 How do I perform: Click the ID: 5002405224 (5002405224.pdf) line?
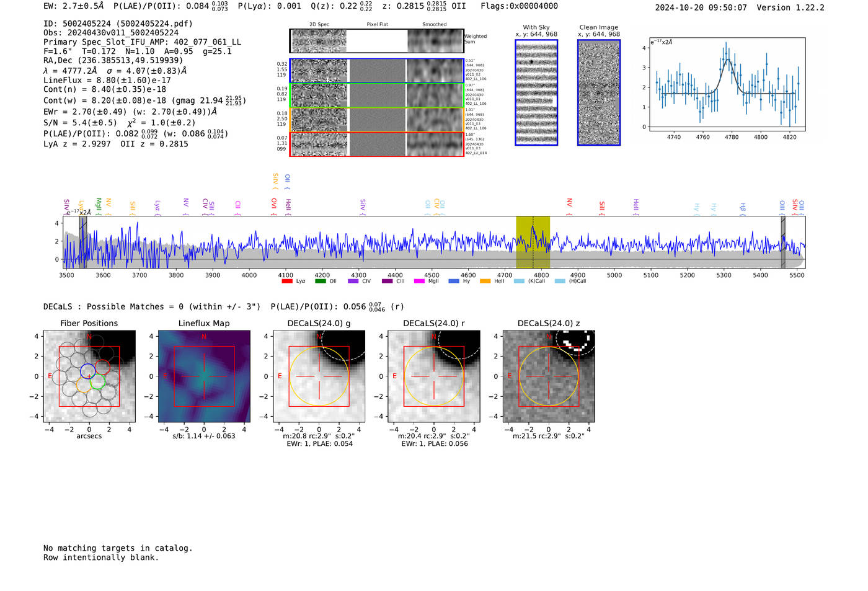point(118,24)
